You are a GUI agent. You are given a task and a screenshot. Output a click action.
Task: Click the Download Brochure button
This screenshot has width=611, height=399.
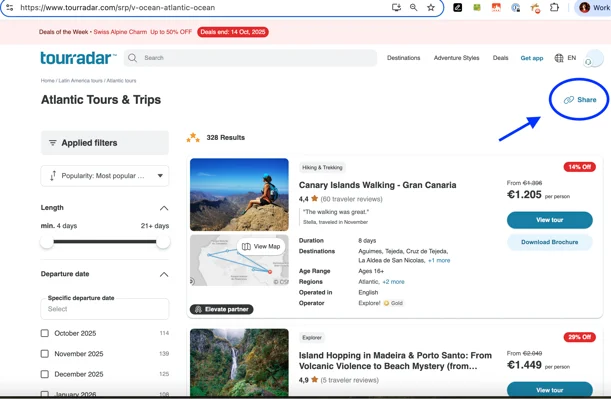click(549, 242)
